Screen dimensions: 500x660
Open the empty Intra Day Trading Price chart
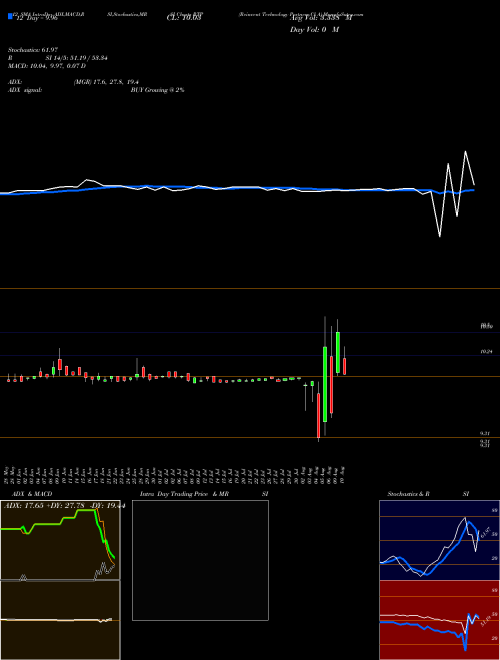pyautogui.click(x=200, y=560)
